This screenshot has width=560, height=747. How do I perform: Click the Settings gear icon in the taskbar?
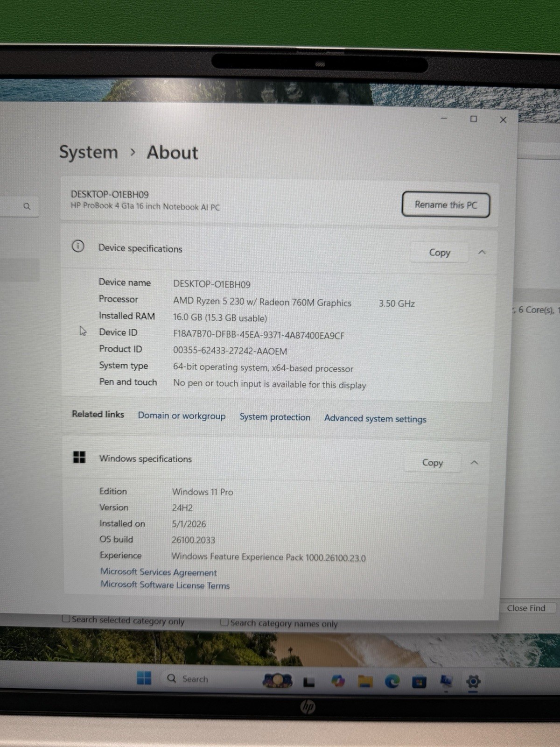pos(473,682)
